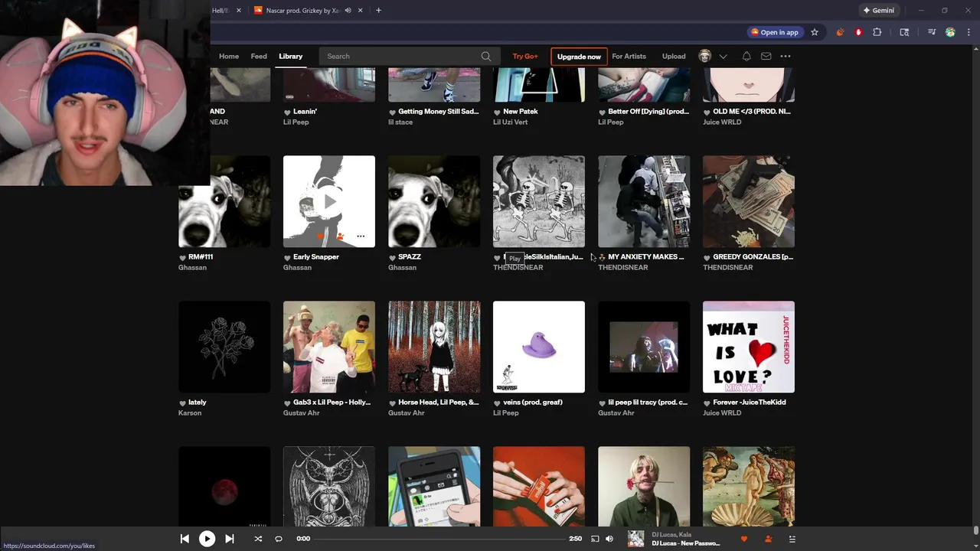The height and width of the screenshot is (551, 980).
Task: Click track title Gab3 x Lil Peep - Holly
Action: click(x=332, y=403)
